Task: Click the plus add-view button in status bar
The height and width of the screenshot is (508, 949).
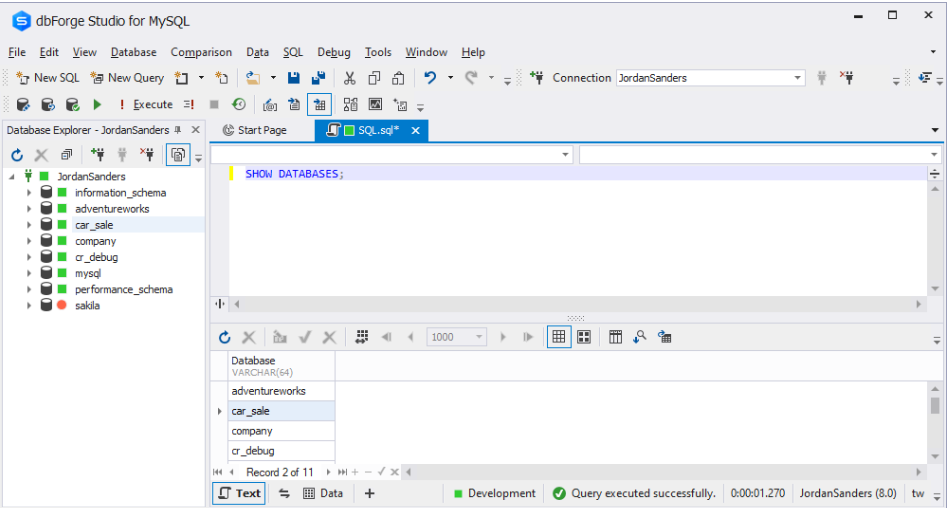Action: click(369, 493)
